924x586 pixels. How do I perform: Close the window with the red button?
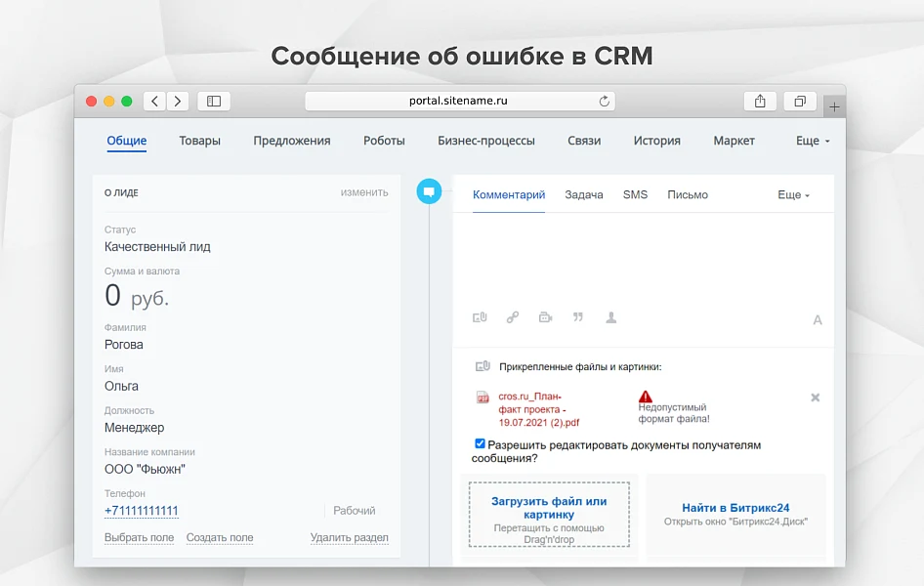(x=92, y=102)
